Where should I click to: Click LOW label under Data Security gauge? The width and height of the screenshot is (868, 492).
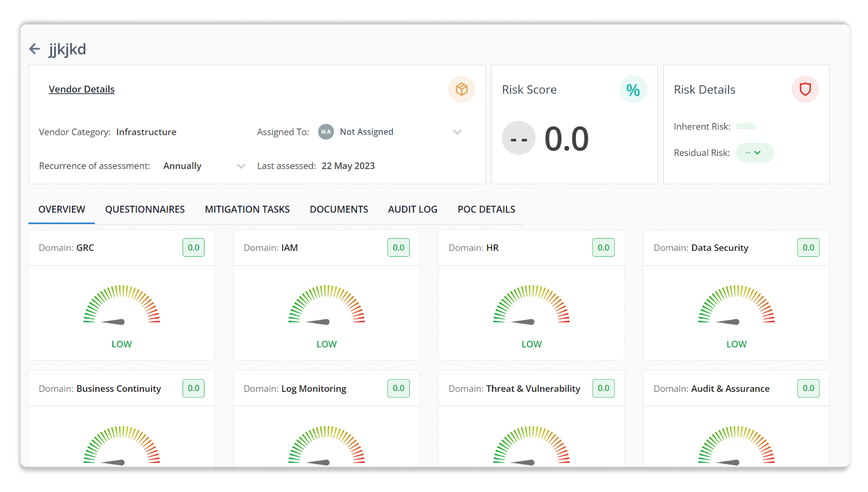click(737, 344)
